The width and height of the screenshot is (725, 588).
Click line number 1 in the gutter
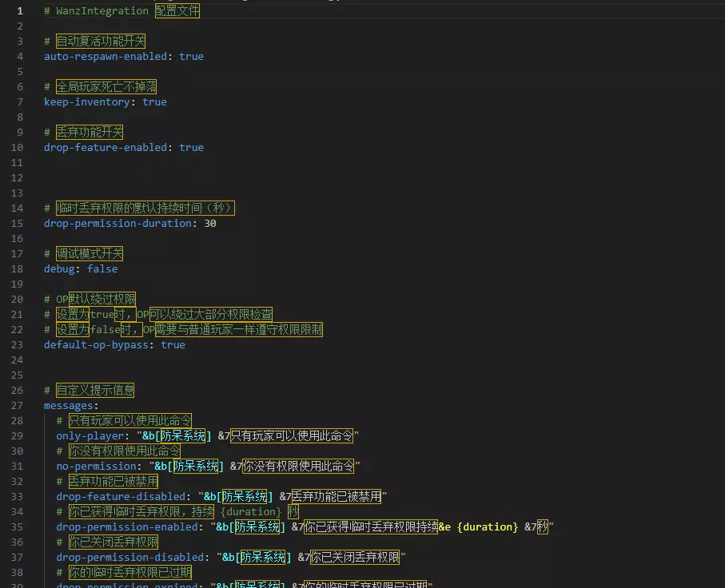[x=20, y=10]
